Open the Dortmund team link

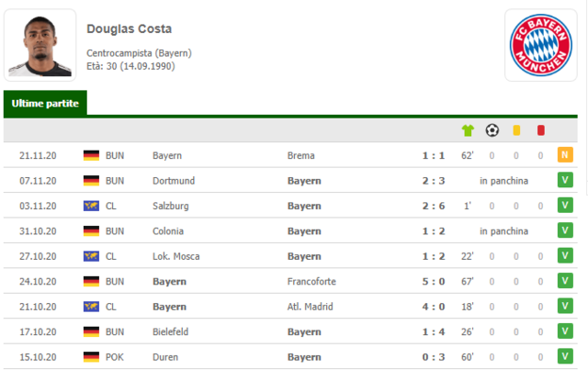coord(174,181)
